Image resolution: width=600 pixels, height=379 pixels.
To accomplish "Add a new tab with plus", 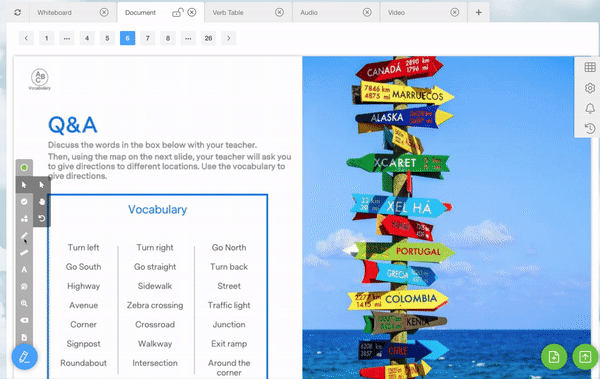I will coord(478,13).
